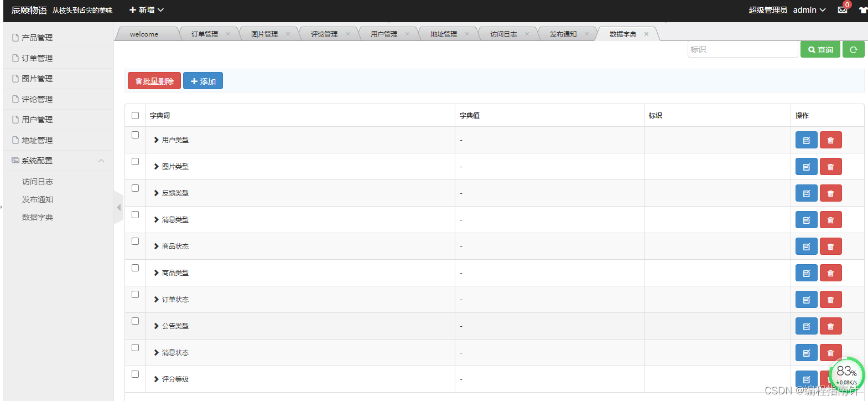Close the 订单管理 tab
The width and height of the screenshot is (868, 401).
[x=228, y=34]
